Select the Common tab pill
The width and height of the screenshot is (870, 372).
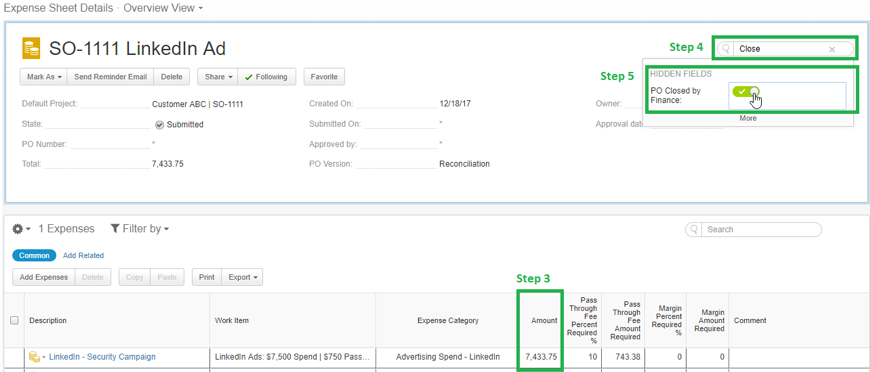[34, 255]
